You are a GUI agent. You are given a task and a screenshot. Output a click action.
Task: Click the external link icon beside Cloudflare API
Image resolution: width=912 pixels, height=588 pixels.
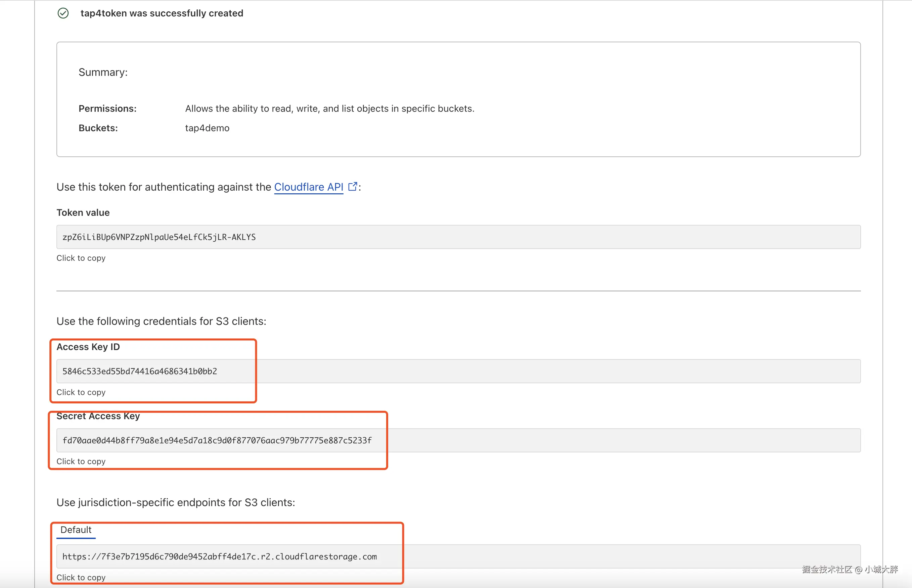pyautogui.click(x=353, y=186)
